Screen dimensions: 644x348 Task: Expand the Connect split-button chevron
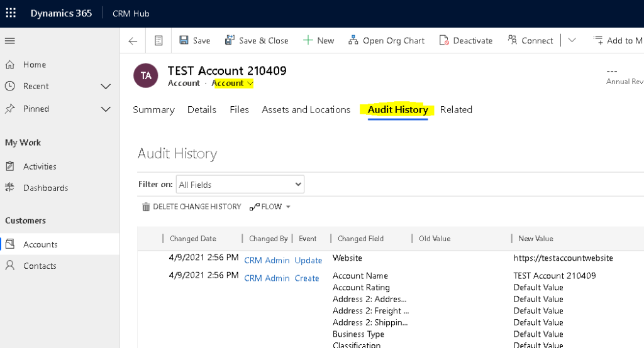tap(572, 40)
